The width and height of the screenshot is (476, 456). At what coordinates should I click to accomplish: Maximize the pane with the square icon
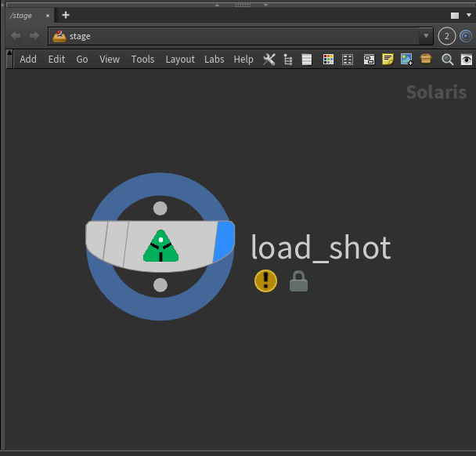pos(454,16)
